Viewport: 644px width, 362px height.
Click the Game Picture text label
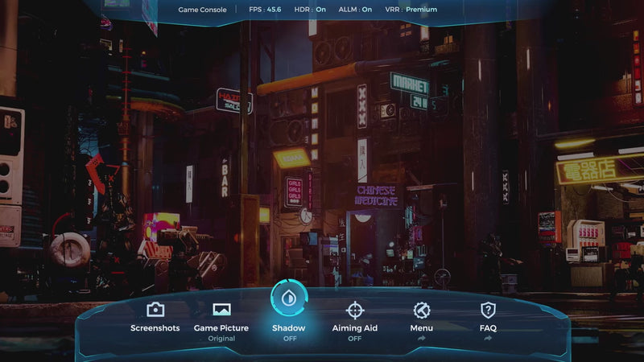(221, 328)
